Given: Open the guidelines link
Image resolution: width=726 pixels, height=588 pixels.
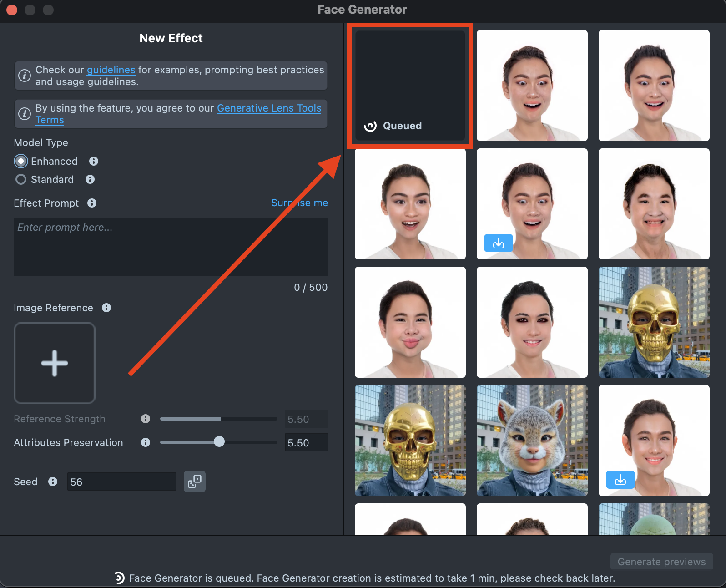Looking at the screenshot, I should click(111, 70).
